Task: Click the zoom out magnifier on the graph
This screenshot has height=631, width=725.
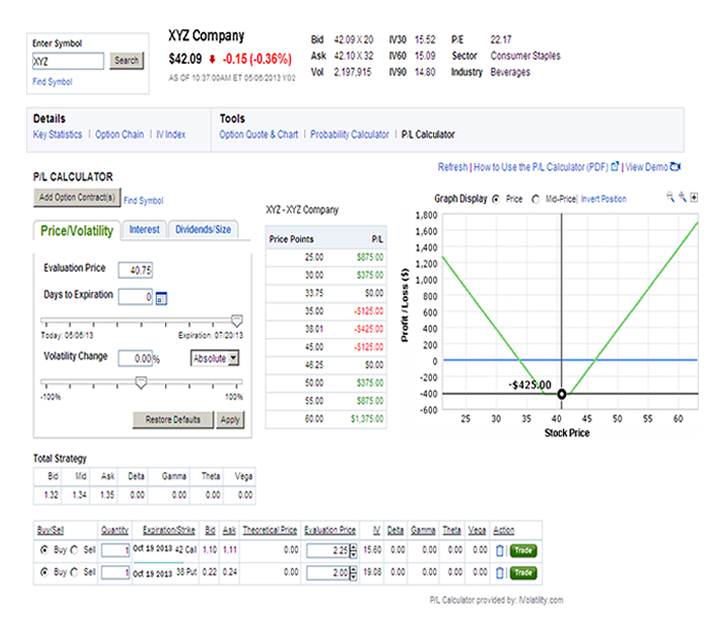Action: 671,198
